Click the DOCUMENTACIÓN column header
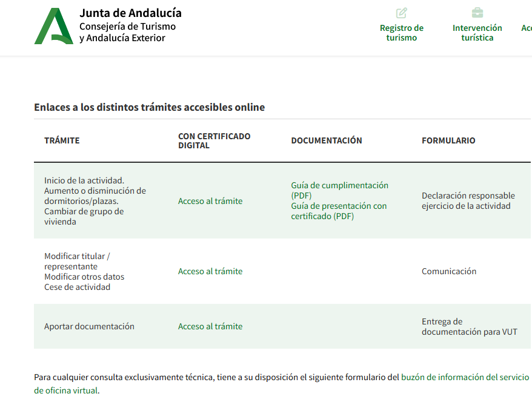This screenshot has width=532, height=411. coord(327,140)
